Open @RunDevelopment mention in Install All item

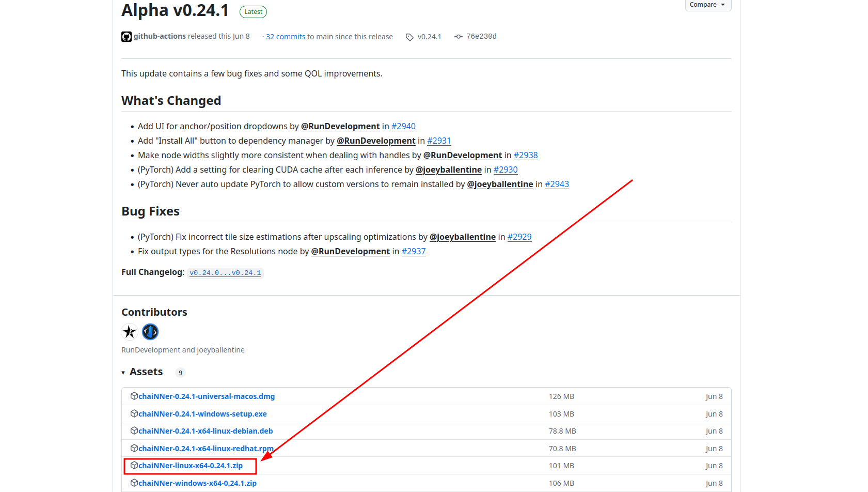(x=376, y=141)
